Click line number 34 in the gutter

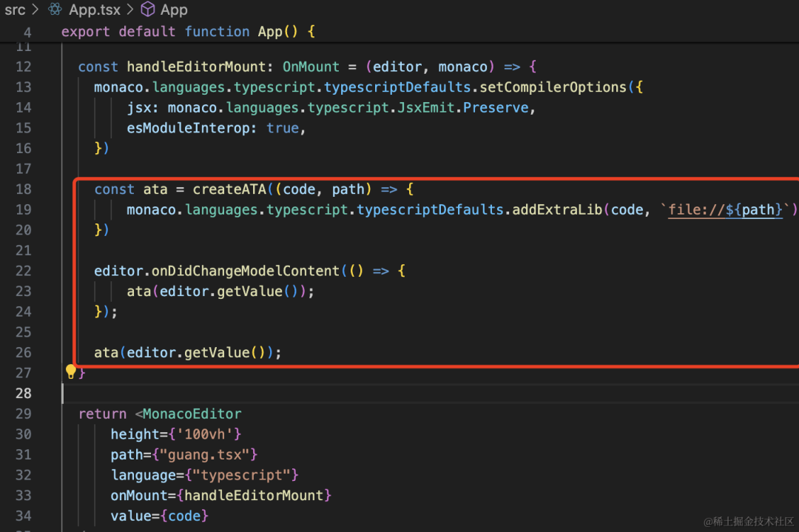(24, 516)
